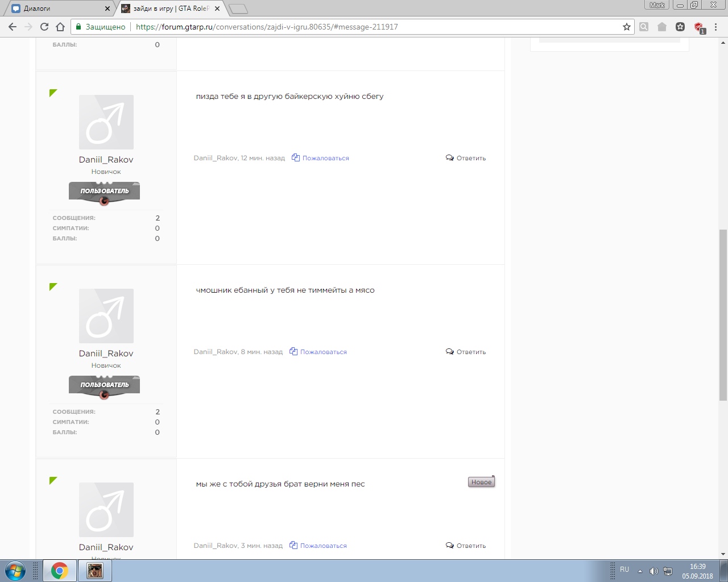Open the RU input language selector
This screenshot has width=728, height=582.
pyautogui.click(x=624, y=569)
